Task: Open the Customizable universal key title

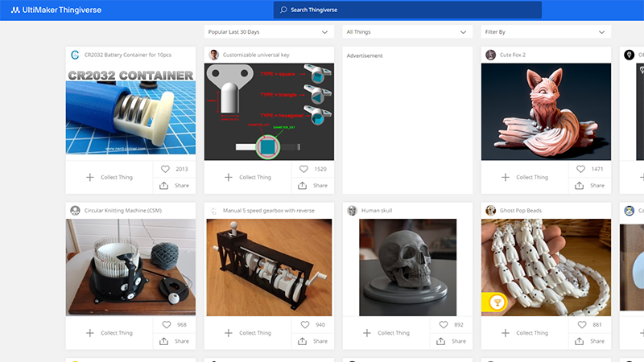Action: 256,55
